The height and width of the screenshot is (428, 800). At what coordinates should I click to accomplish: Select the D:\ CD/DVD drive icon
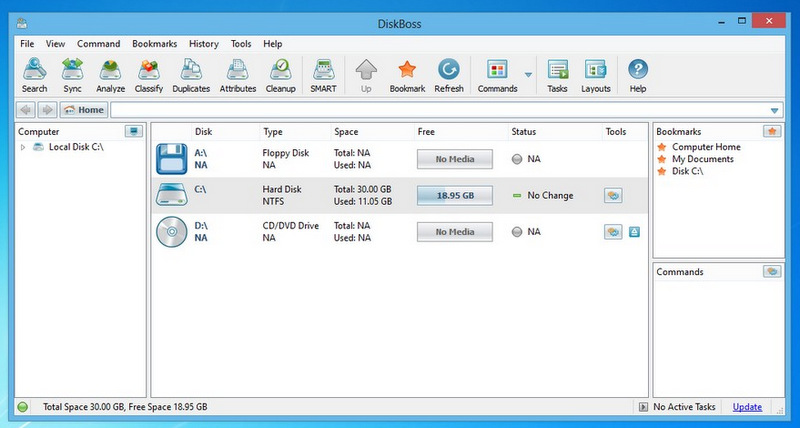[171, 232]
